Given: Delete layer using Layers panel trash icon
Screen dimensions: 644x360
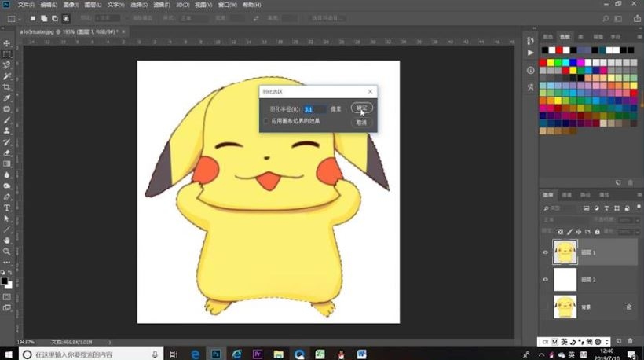Looking at the screenshot, I should point(630,341).
